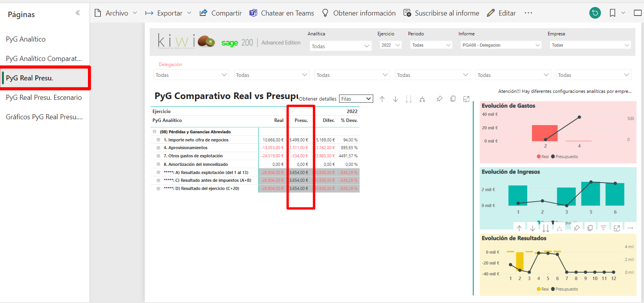Expand the bookmark dropdown chevron

pyautogui.click(x=623, y=13)
